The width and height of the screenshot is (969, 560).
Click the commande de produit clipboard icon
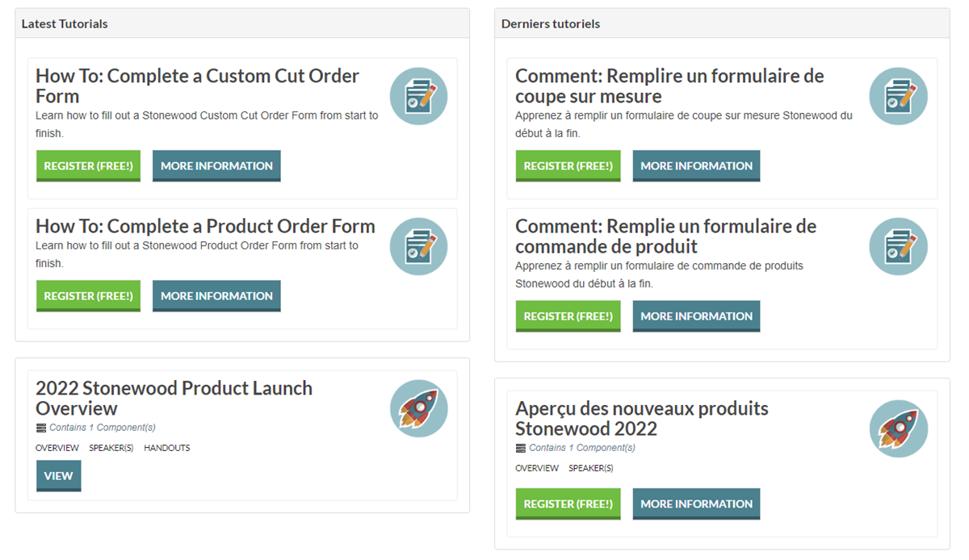[898, 246]
